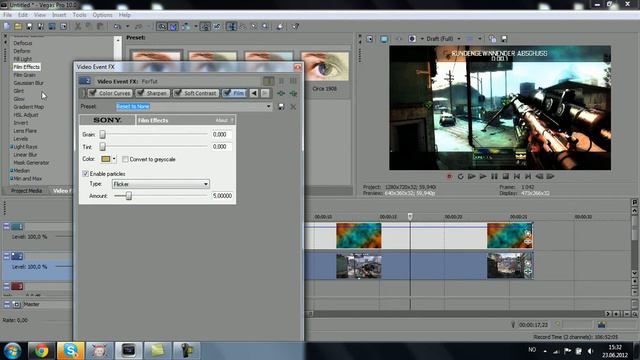Open the File menu
640x360 pixels.
point(7,15)
